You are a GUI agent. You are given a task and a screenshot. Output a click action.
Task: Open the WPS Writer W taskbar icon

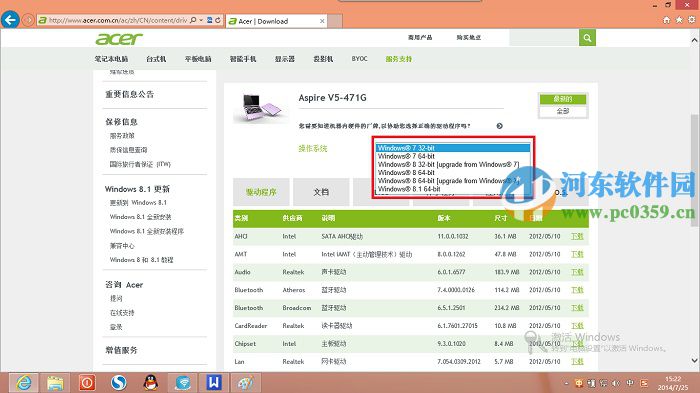tap(214, 383)
